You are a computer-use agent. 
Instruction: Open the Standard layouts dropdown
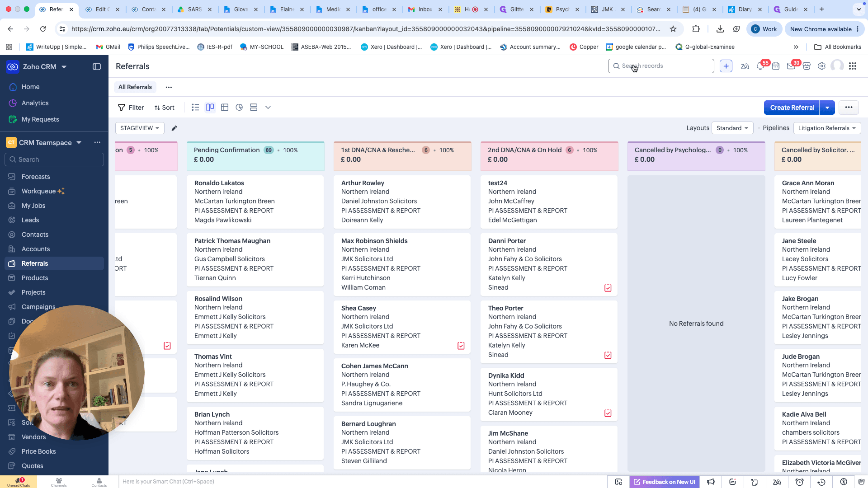point(732,128)
